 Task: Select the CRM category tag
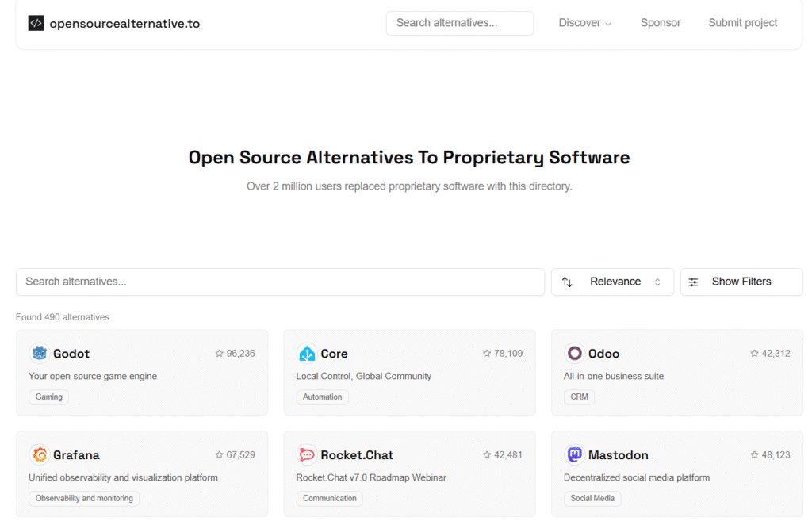(x=579, y=397)
